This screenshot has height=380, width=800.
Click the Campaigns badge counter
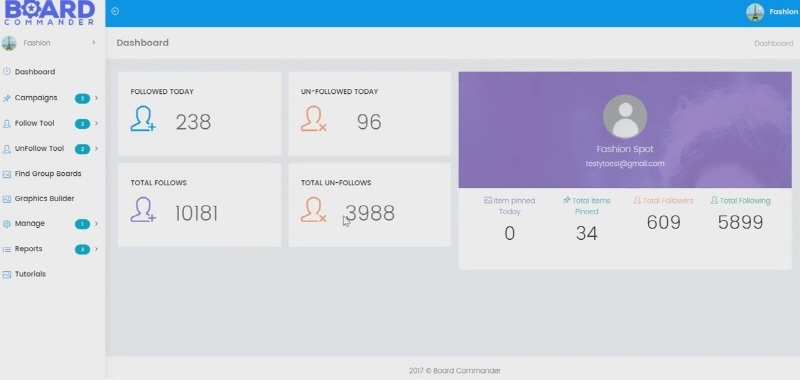(82, 98)
